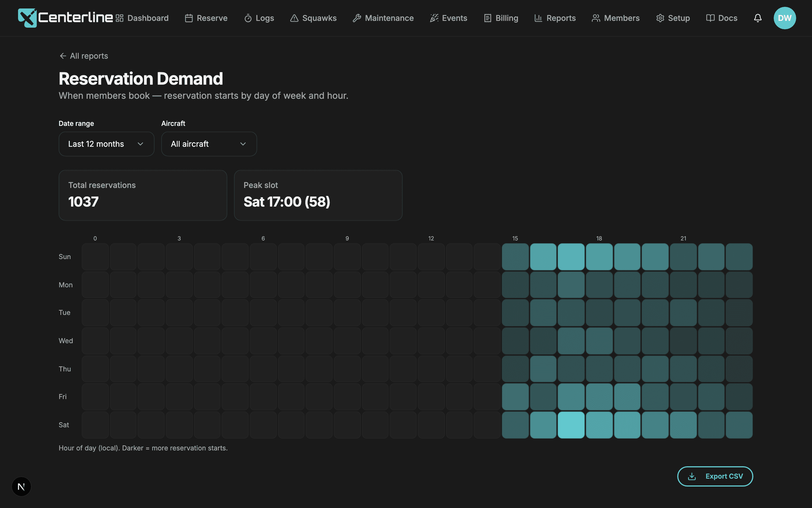Click the Setup gear icon
Viewport: 812px width, 508px height.
pos(660,18)
